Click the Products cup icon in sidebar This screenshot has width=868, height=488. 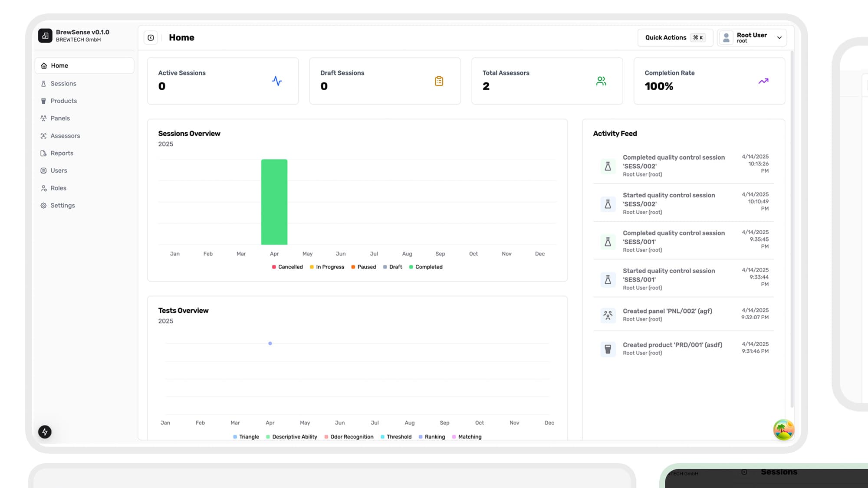43,101
